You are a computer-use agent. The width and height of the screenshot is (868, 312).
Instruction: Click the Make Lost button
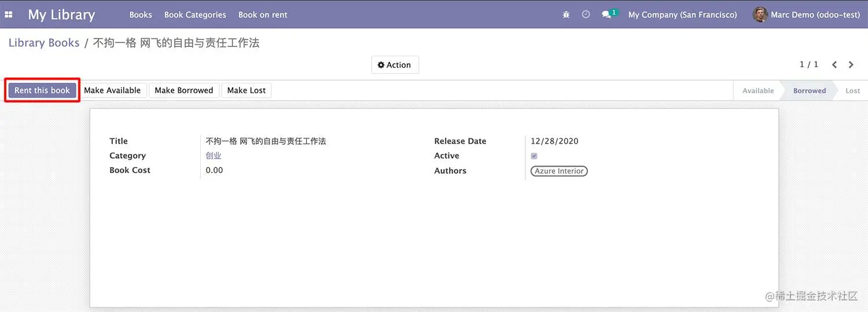(x=247, y=90)
